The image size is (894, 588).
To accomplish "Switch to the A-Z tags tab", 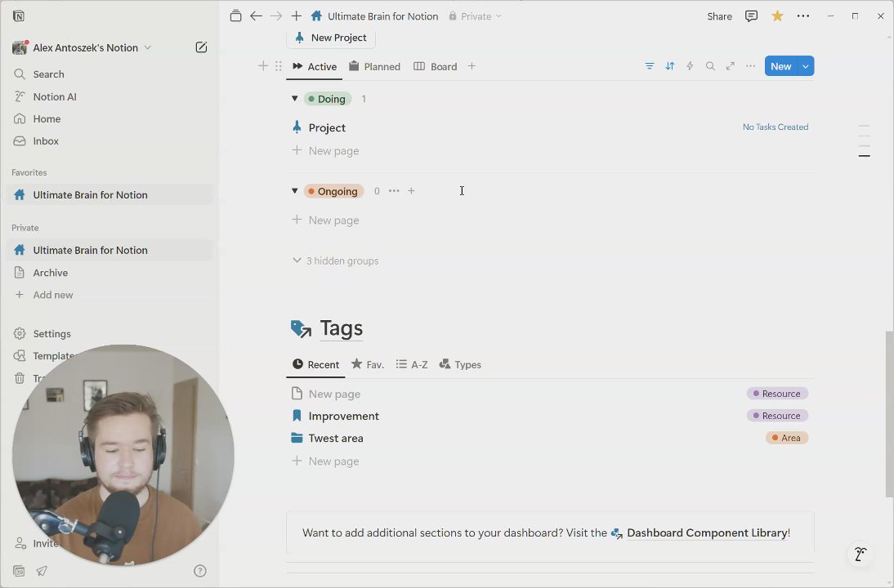I will click(x=412, y=365).
